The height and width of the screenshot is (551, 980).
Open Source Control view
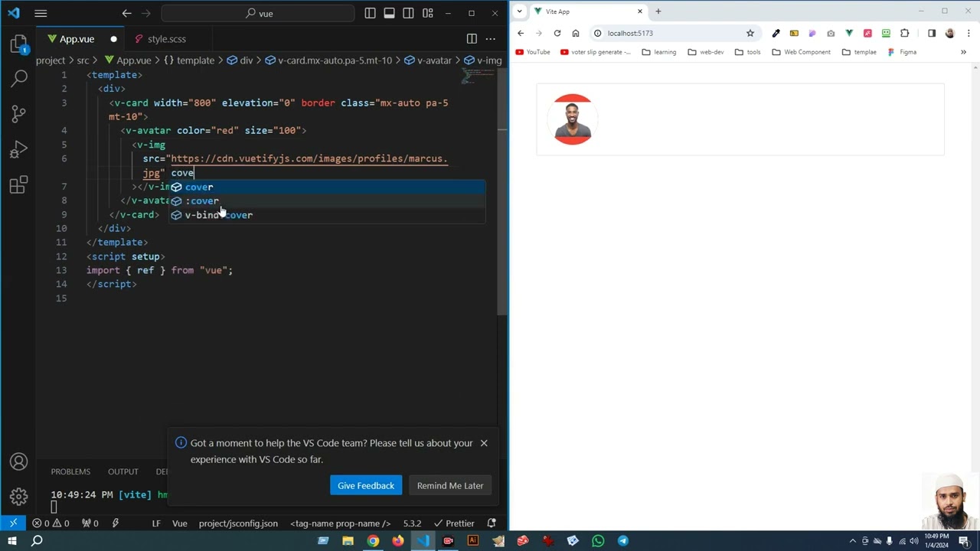pos(19,113)
